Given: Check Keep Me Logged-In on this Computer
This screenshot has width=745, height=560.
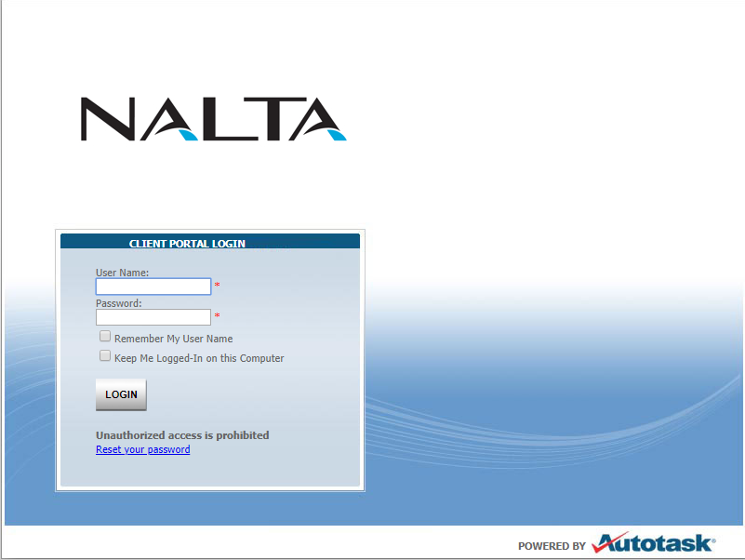Looking at the screenshot, I should click(x=105, y=354).
